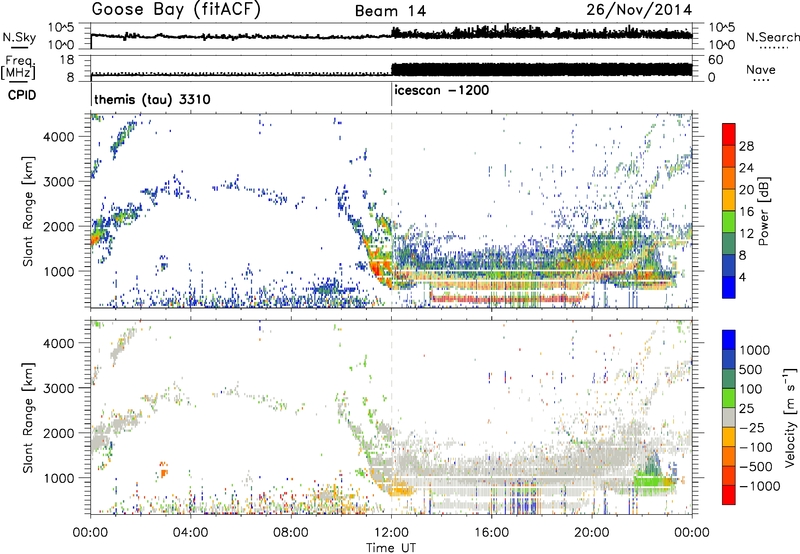800x554 pixels.
Task: Click the '08:00' time axis tick label
Action: [291, 533]
